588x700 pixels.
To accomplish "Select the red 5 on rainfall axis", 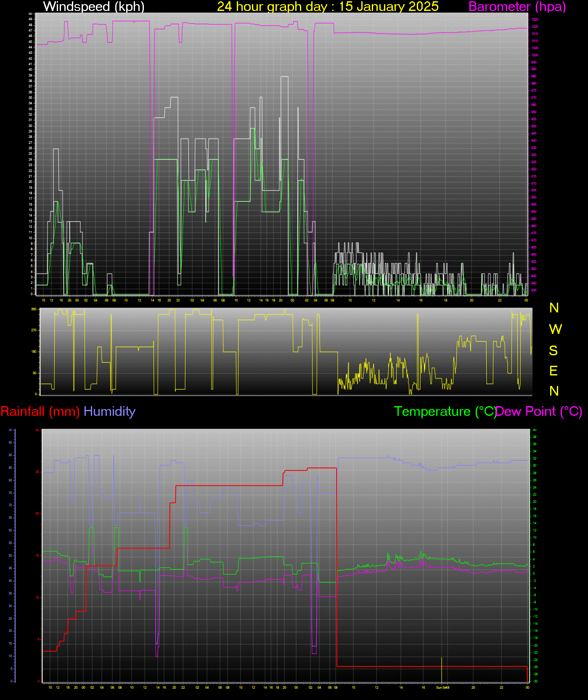I will 38,639.
